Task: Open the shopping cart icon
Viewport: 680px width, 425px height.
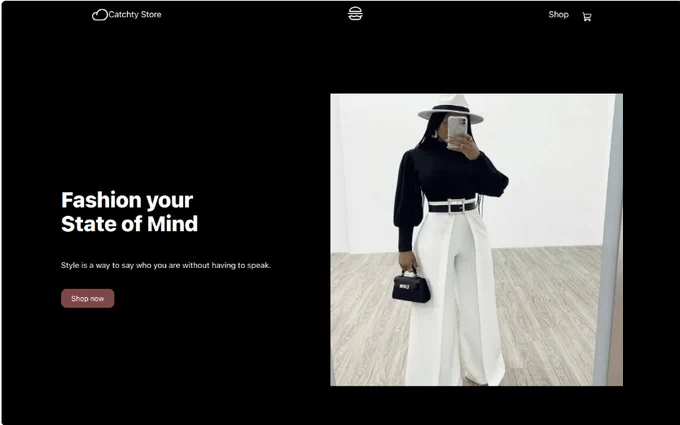Action: click(586, 17)
